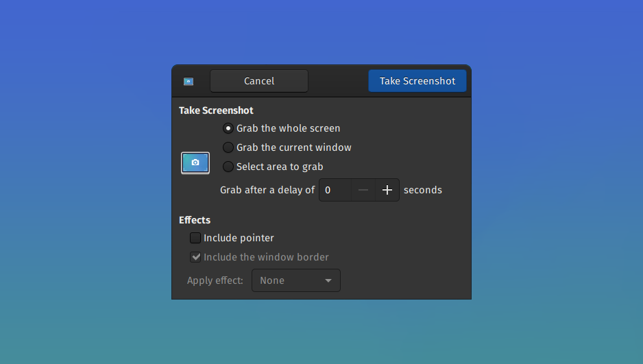Image resolution: width=643 pixels, height=364 pixels.
Task: Cancel the screenshot dialog
Action: [x=259, y=81]
